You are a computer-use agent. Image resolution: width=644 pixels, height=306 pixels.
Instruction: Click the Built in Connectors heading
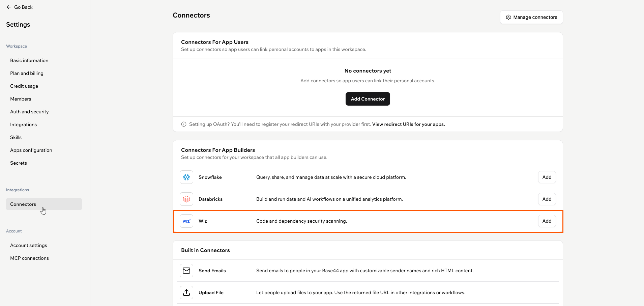(205, 250)
